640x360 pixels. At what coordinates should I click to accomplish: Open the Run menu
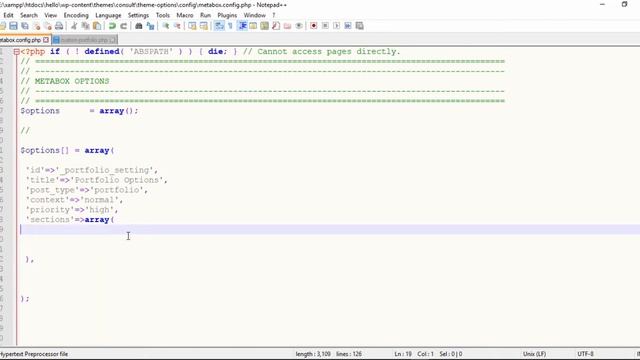tap(205, 15)
